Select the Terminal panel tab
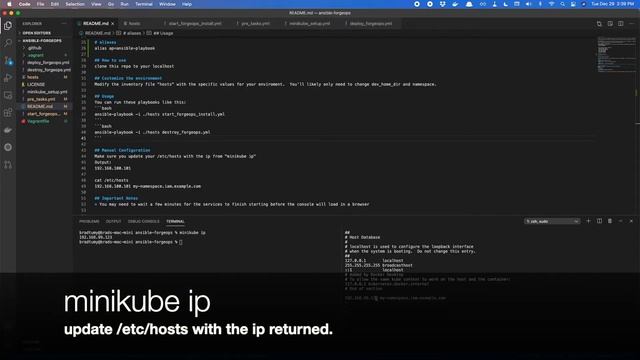Viewport: 640px width, 360px height. click(176, 221)
